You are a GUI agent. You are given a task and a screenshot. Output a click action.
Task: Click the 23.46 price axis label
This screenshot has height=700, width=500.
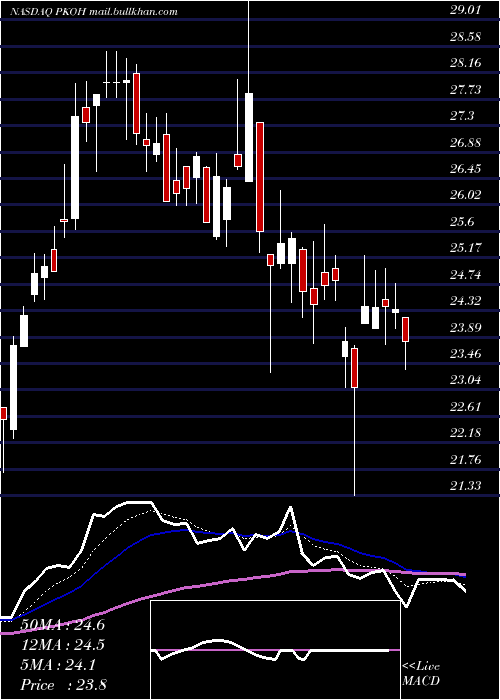point(465,354)
